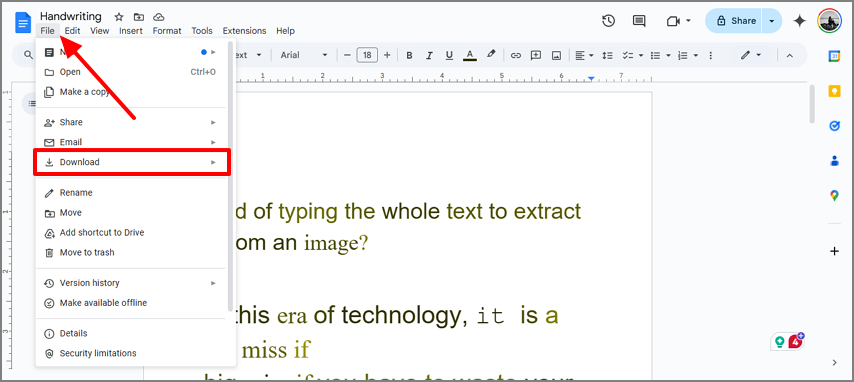Open line and paragraph spacing
Image resolution: width=854 pixels, height=382 pixels.
tap(608, 55)
